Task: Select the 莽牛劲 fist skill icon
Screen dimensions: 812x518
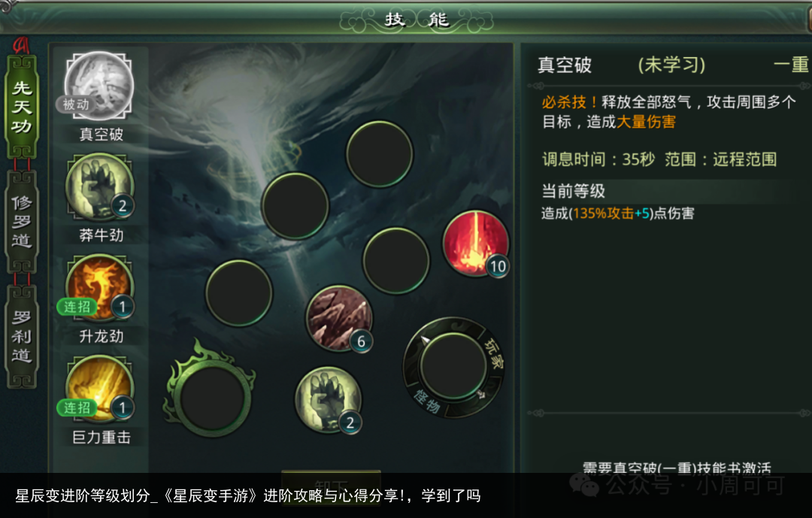Action: [99, 186]
